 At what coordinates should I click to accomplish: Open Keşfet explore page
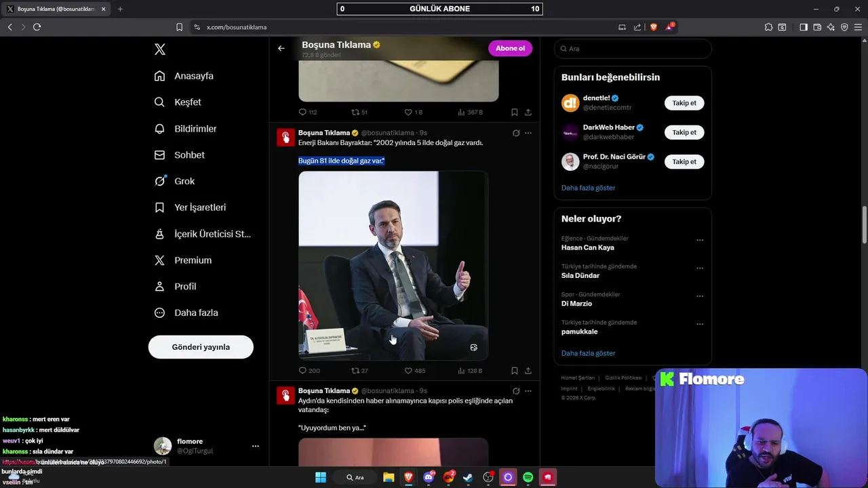(x=178, y=102)
